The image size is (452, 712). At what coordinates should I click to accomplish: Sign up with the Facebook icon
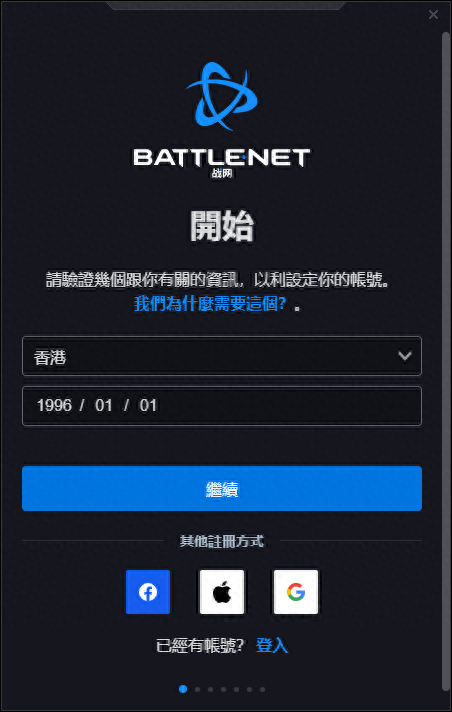point(148,592)
